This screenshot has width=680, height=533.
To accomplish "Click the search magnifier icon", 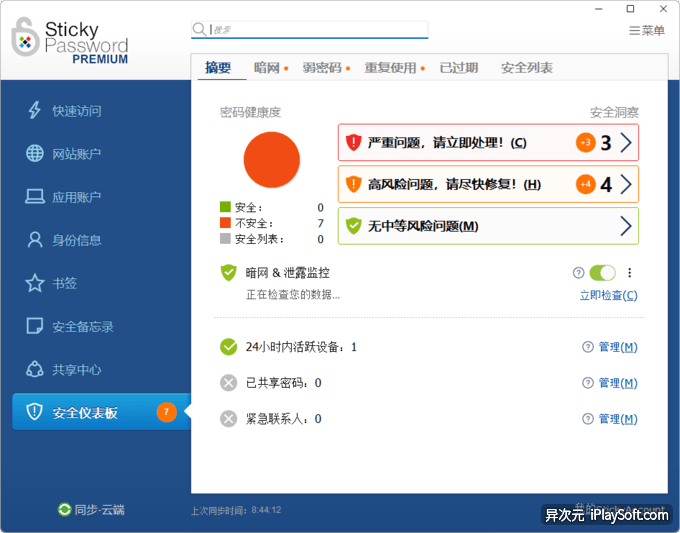I will (x=199, y=29).
